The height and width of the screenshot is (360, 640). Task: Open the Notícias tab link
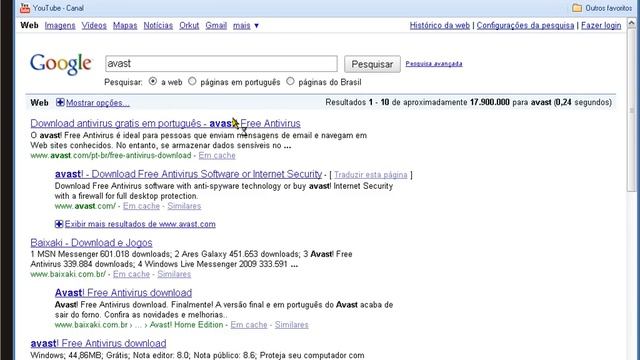(158, 25)
